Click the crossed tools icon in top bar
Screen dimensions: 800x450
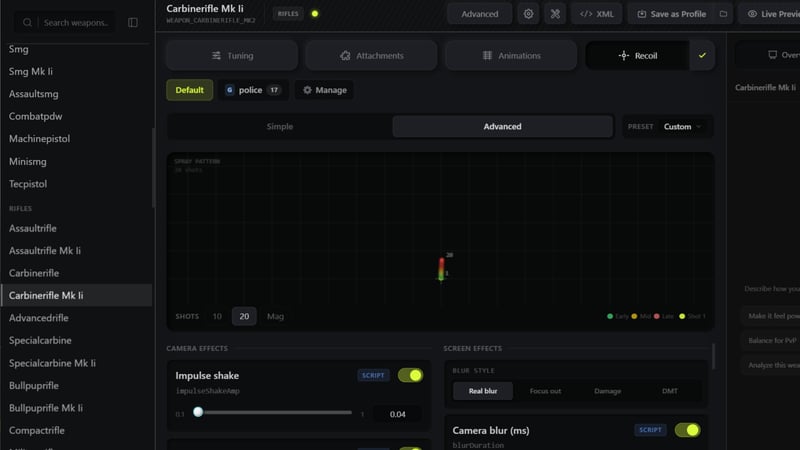[x=555, y=14]
